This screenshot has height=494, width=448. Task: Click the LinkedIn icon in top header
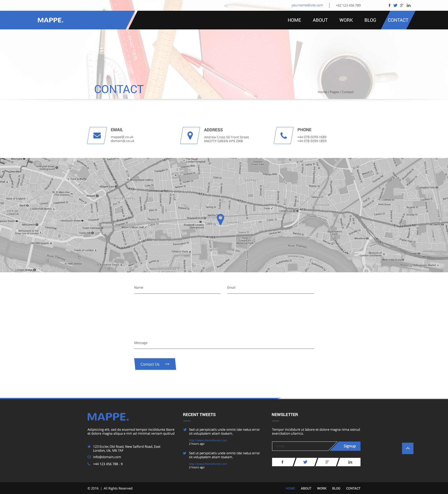pos(409,5)
